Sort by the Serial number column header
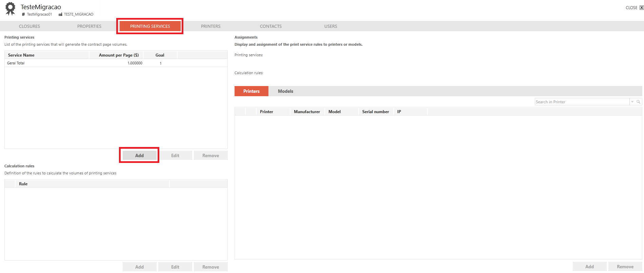 tap(376, 112)
